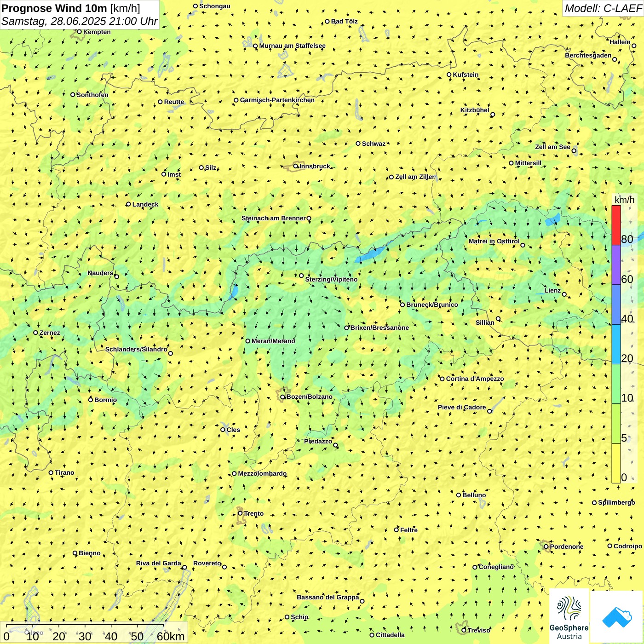
Task: Click the 'km/h' legend unit label
Action: click(x=624, y=200)
